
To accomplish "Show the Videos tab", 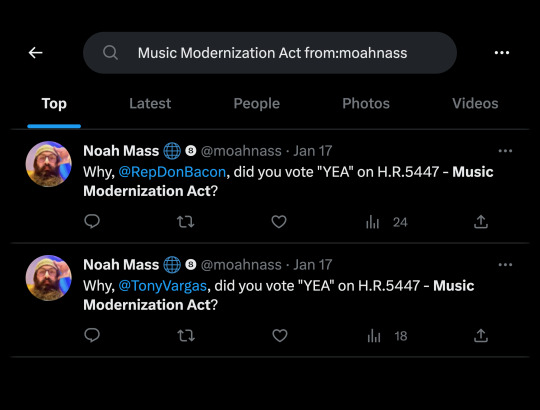I will point(475,103).
